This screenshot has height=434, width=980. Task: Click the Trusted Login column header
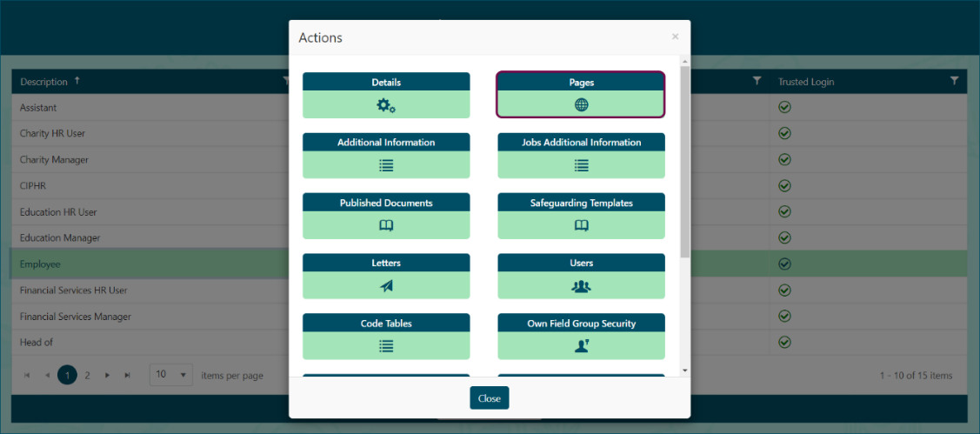click(x=806, y=82)
